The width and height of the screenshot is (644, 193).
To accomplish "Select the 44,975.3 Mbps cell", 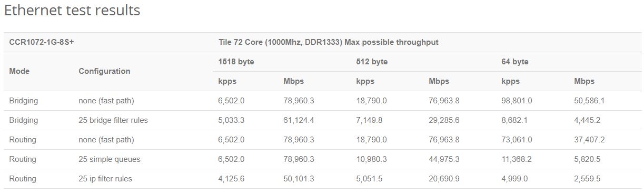I will tap(444, 159).
